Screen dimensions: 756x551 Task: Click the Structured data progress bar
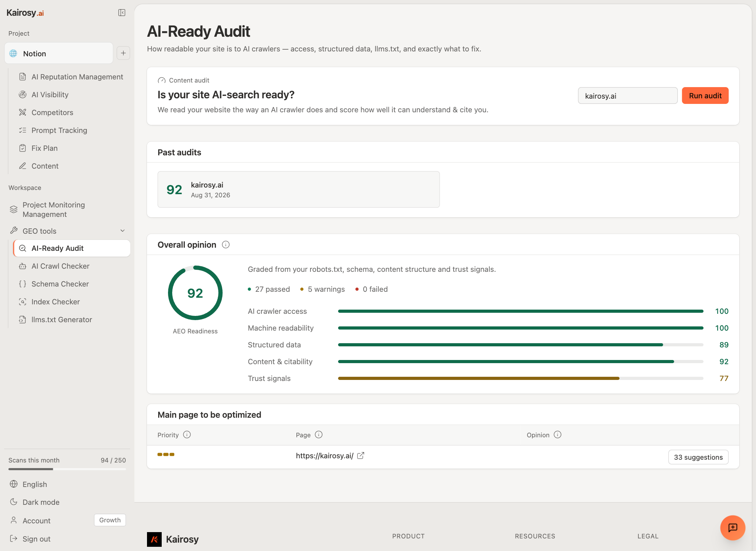pyautogui.click(x=520, y=345)
